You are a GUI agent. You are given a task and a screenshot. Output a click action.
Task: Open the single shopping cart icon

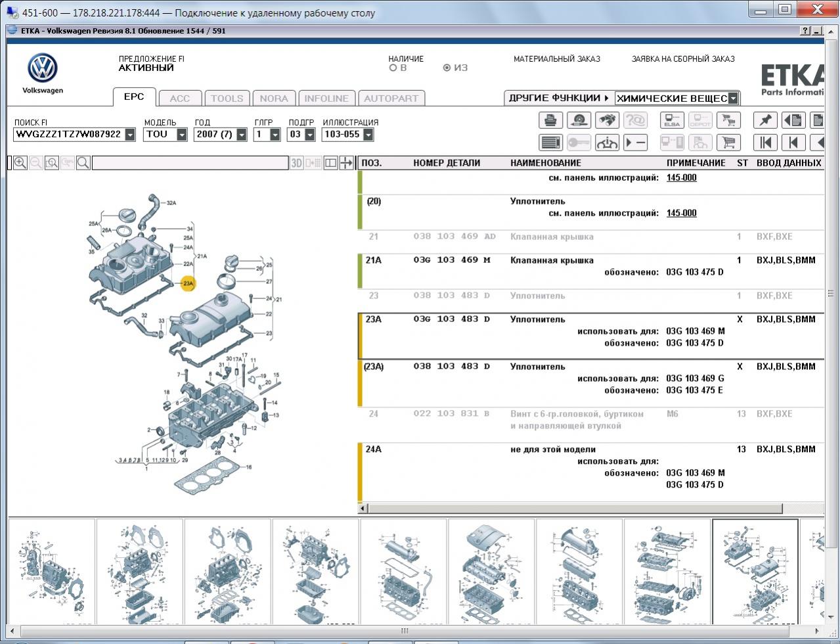tap(727, 143)
